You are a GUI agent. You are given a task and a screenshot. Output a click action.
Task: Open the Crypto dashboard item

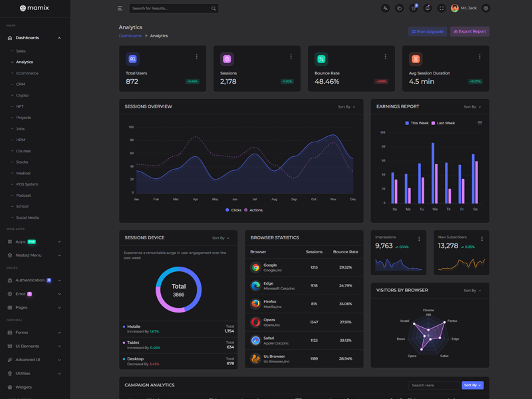point(22,95)
